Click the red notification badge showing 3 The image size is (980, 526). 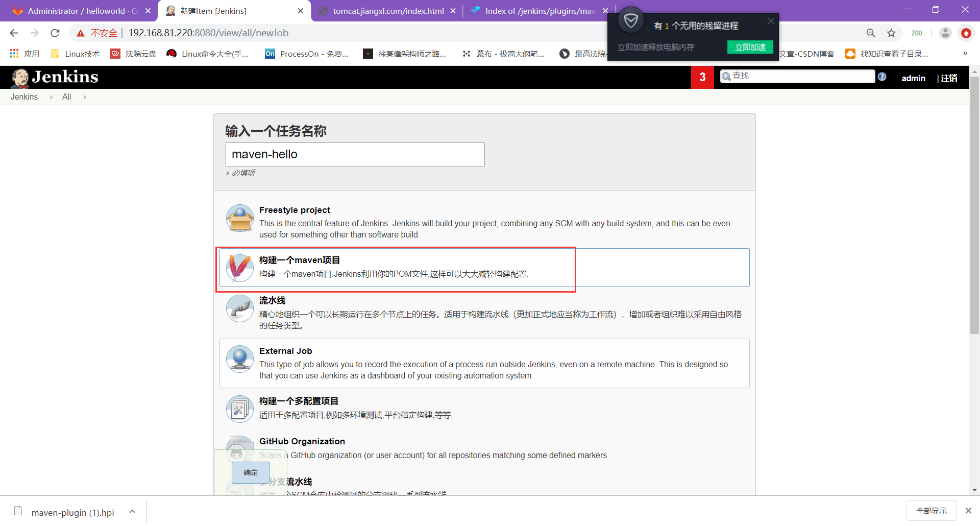(702, 77)
